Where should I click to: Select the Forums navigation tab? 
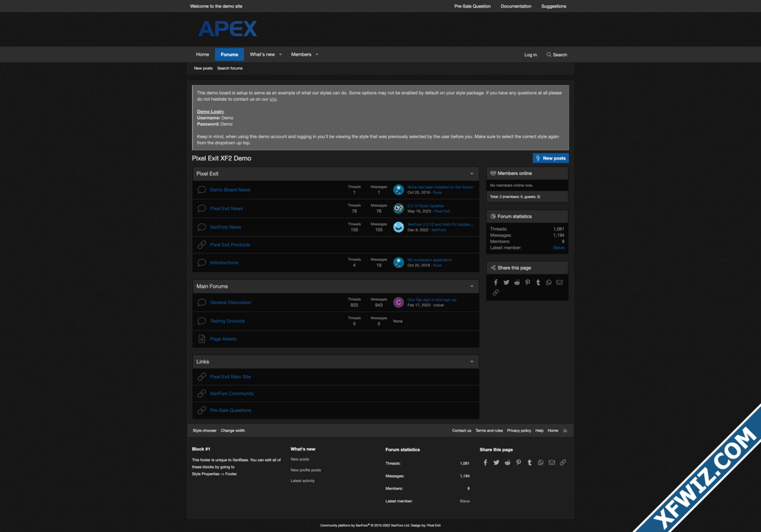point(229,54)
